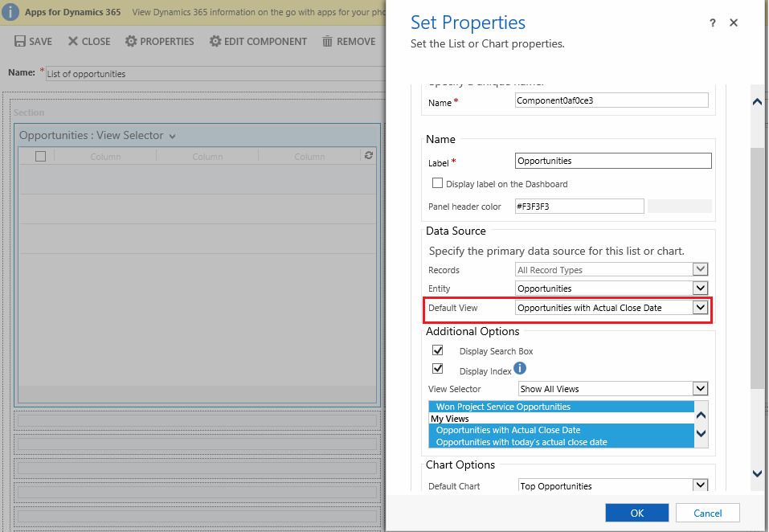
Task: Click the Properties gear icon
Action: point(131,41)
